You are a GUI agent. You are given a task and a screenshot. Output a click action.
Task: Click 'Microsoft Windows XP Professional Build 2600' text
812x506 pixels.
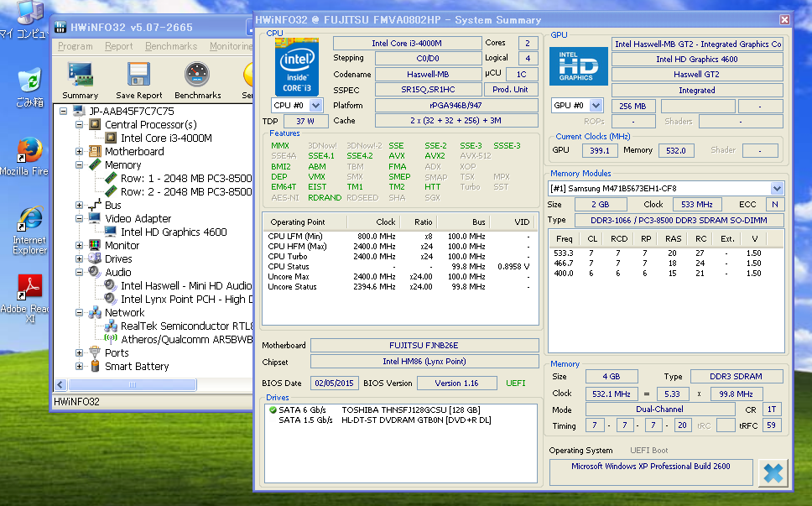(x=650, y=466)
